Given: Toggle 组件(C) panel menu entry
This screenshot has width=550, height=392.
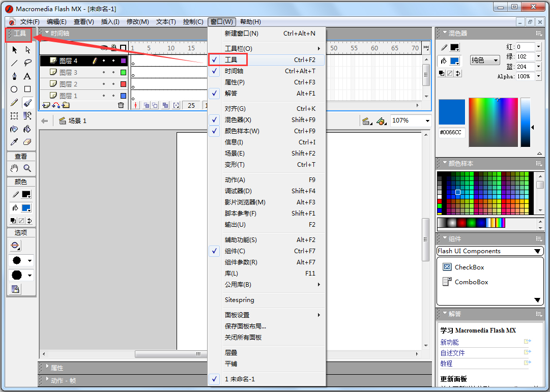Looking at the screenshot, I should tap(235, 251).
